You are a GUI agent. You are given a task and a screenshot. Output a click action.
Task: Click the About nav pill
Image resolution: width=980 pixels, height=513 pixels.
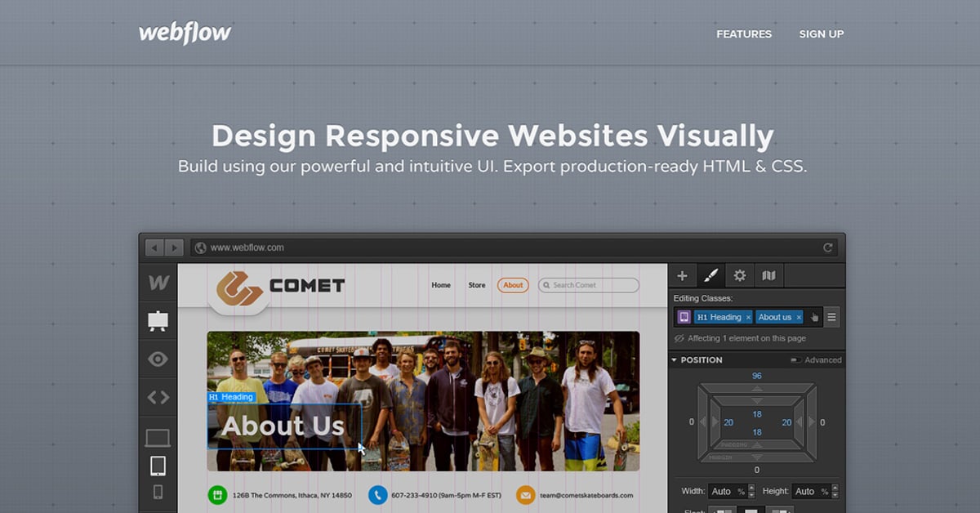click(513, 285)
